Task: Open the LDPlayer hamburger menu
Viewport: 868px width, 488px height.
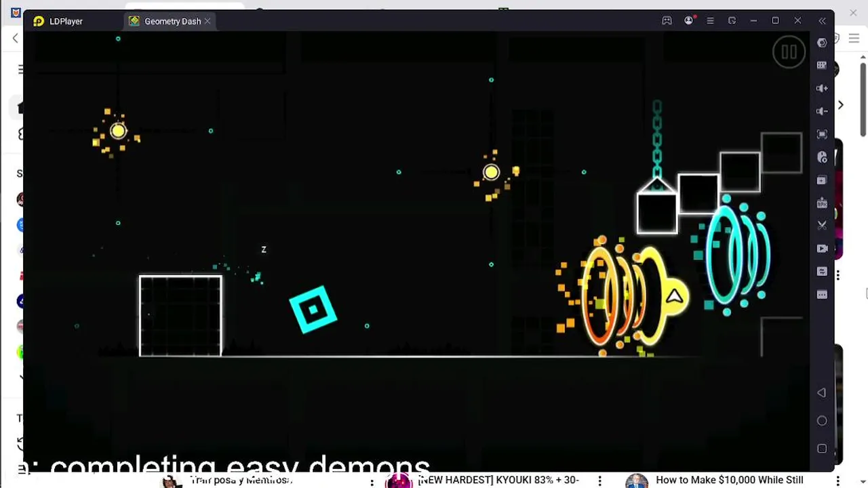Action: click(x=710, y=21)
